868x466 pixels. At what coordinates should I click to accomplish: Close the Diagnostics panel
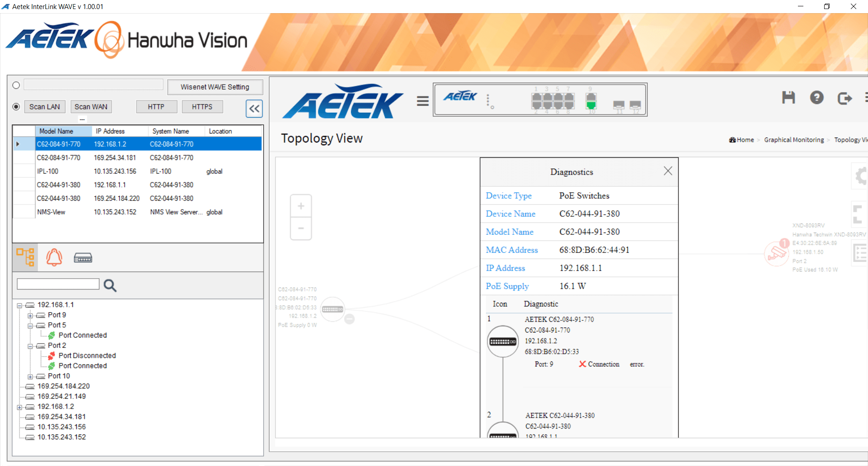point(668,171)
